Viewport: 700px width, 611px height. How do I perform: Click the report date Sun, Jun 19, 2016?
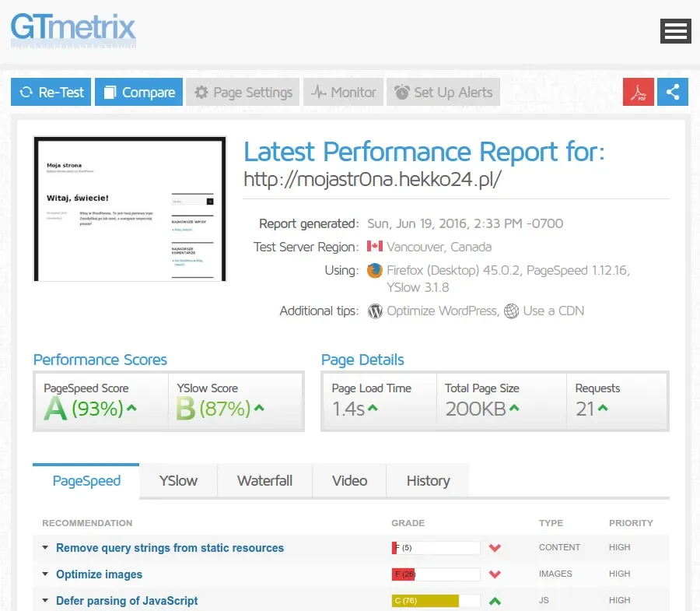click(465, 223)
